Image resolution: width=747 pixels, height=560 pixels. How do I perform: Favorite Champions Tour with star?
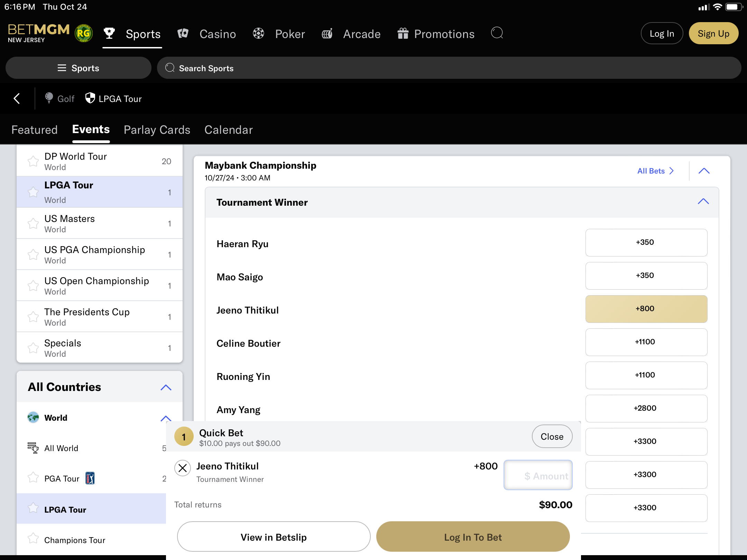pos(33,538)
